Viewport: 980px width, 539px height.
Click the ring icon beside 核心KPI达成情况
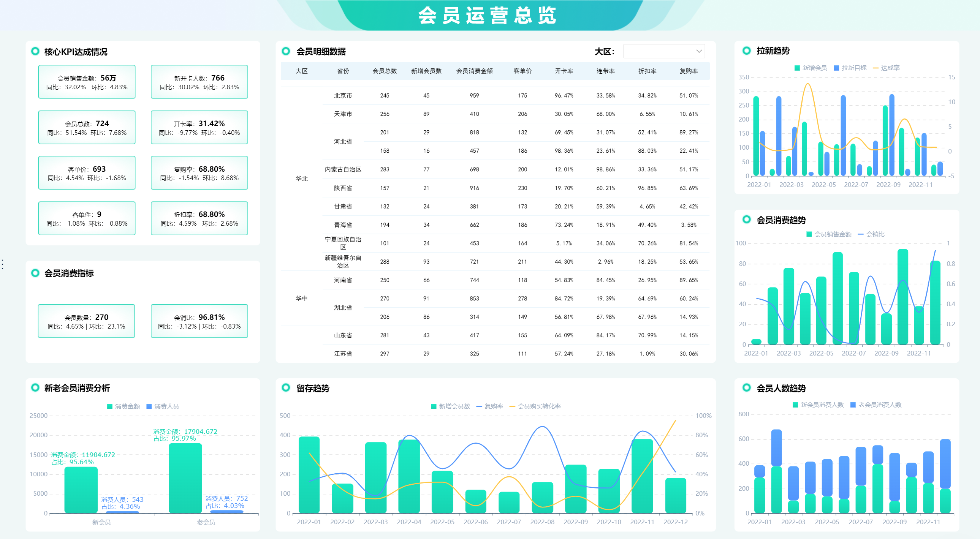35,51
